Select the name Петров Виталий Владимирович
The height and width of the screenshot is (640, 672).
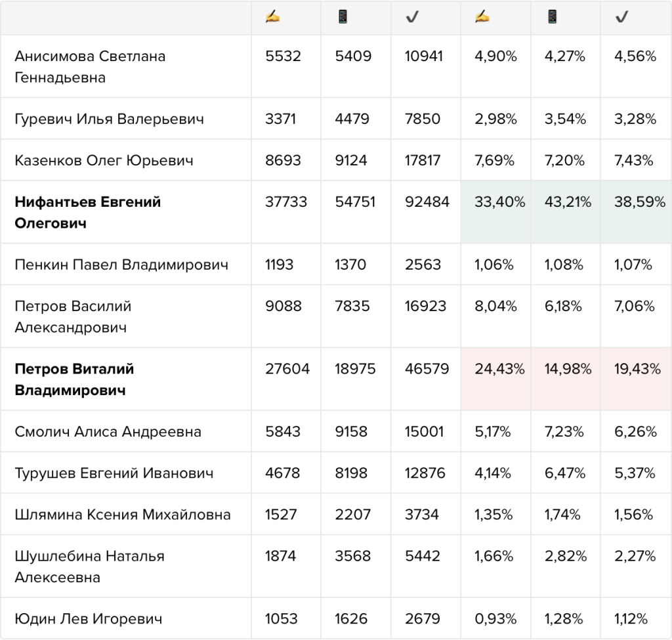74,379
